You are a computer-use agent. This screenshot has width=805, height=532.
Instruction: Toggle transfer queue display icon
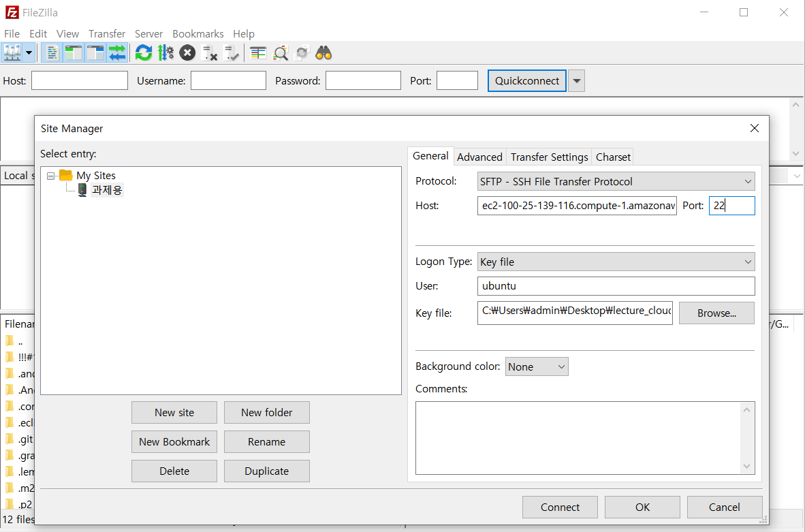(x=117, y=53)
